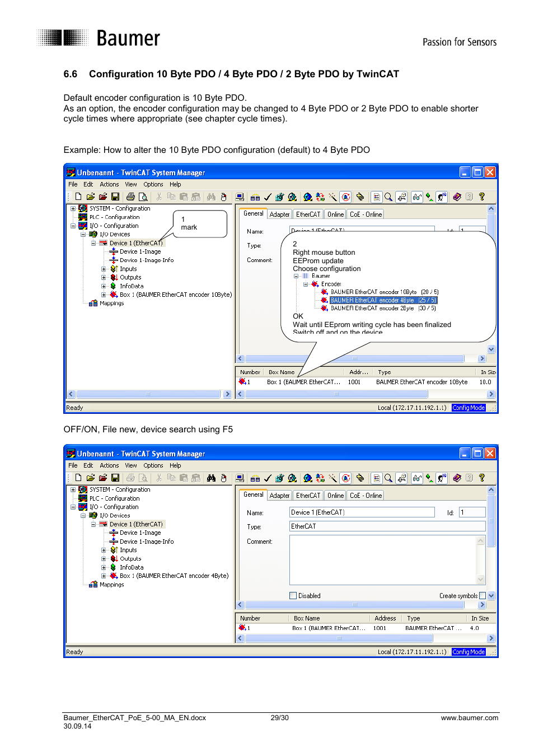Image resolution: width=534 pixels, height=756 pixels.
Task: Click horizontal scrollbar under box list in 10Byte-encoder window
Action: (x=366, y=394)
